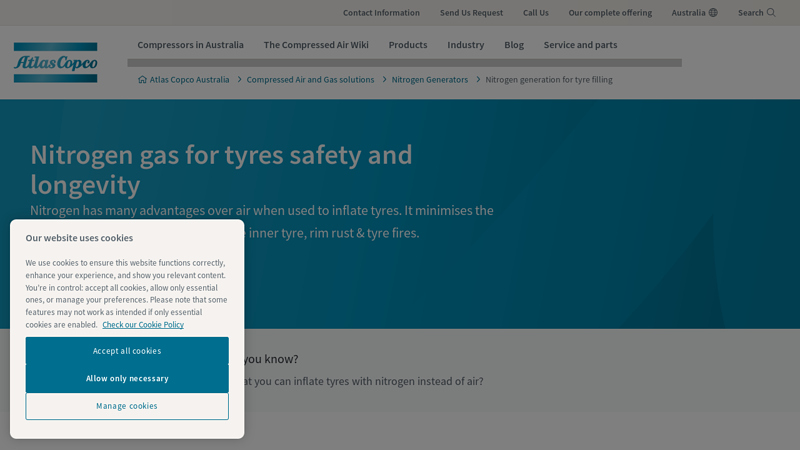Click Call Us in top bar
800x450 pixels.
click(536, 13)
